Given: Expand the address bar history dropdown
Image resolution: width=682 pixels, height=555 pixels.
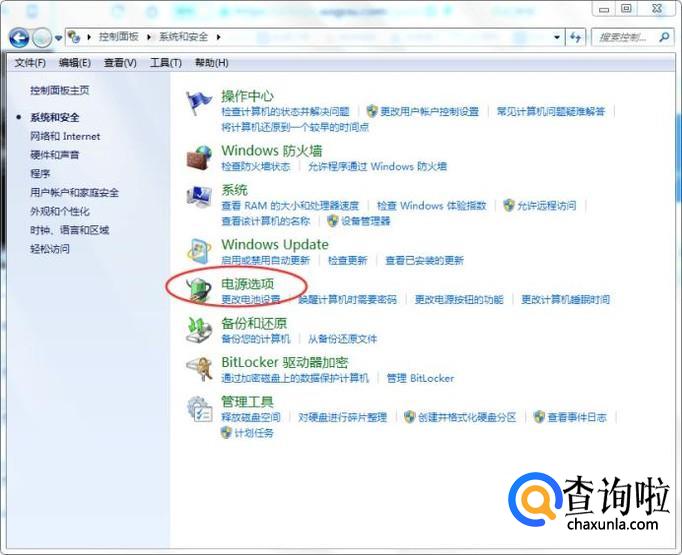Looking at the screenshot, I should click(557, 37).
